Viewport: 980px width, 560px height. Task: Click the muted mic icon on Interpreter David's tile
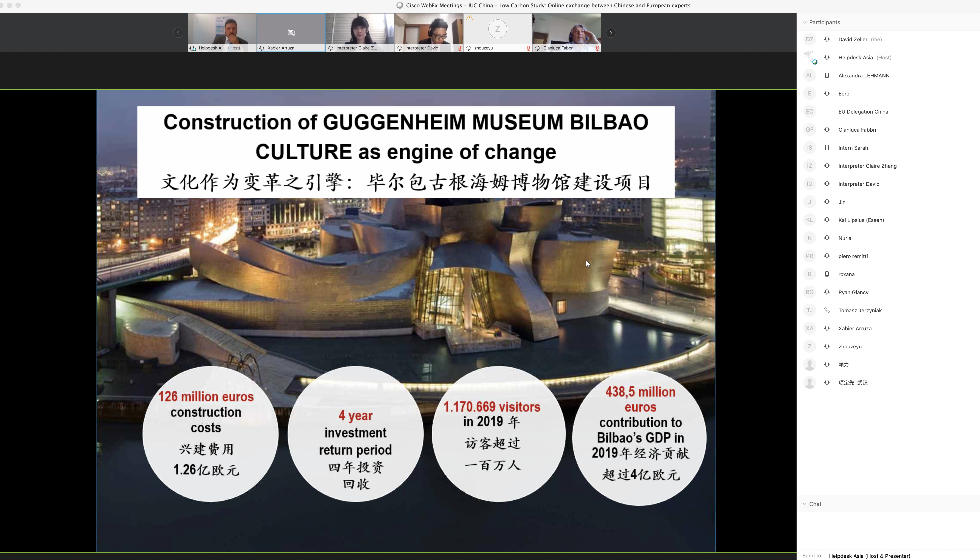[459, 48]
